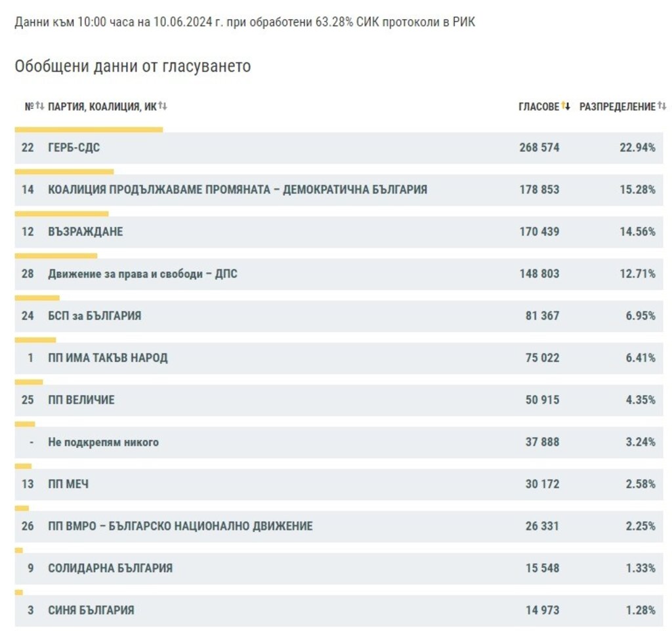Click the yellow result bar above ГЕРБ-СДС
The width and height of the screenshot is (672, 631).
[89, 129]
